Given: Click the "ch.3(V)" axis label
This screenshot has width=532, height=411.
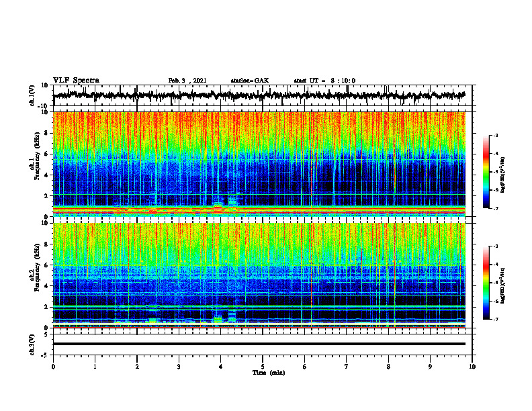Looking at the screenshot, I should click(x=32, y=345).
